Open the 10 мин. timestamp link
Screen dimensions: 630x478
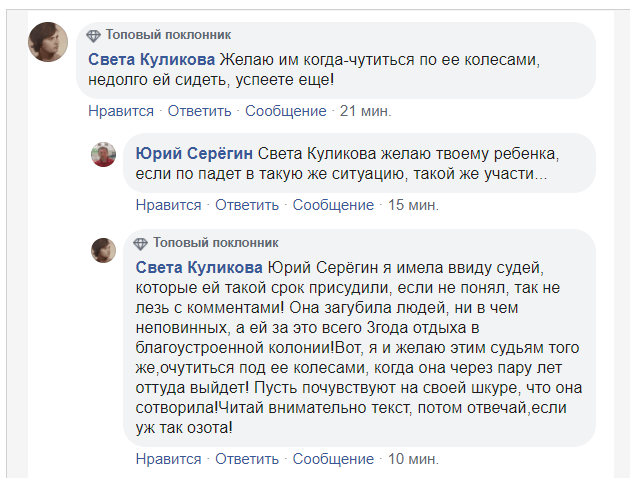(x=413, y=459)
